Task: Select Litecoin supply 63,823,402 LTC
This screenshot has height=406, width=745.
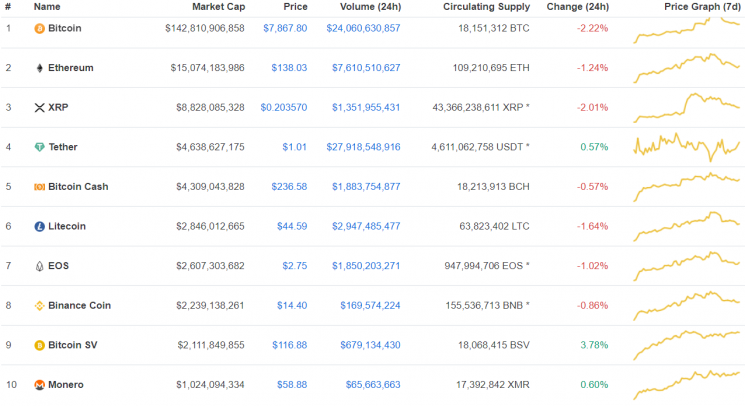Action: coord(494,227)
